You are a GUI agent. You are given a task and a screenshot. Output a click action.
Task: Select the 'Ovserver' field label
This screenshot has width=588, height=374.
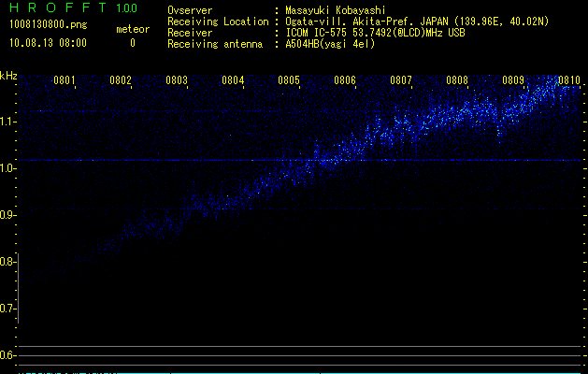click(190, 10)
